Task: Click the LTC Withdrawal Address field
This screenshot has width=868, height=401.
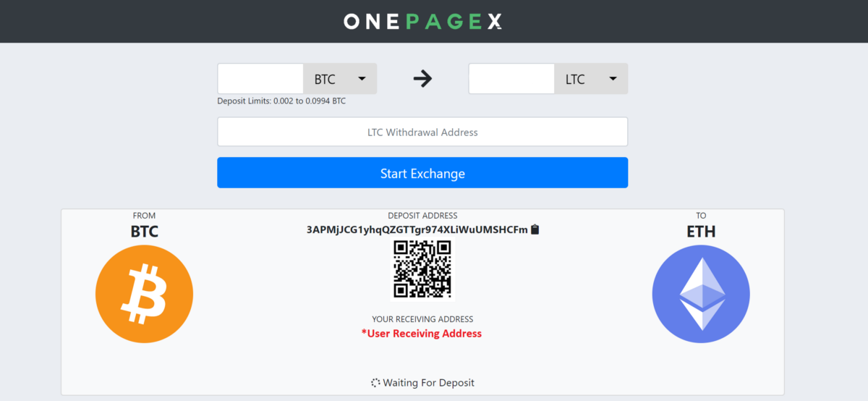Action: point(422,132)
